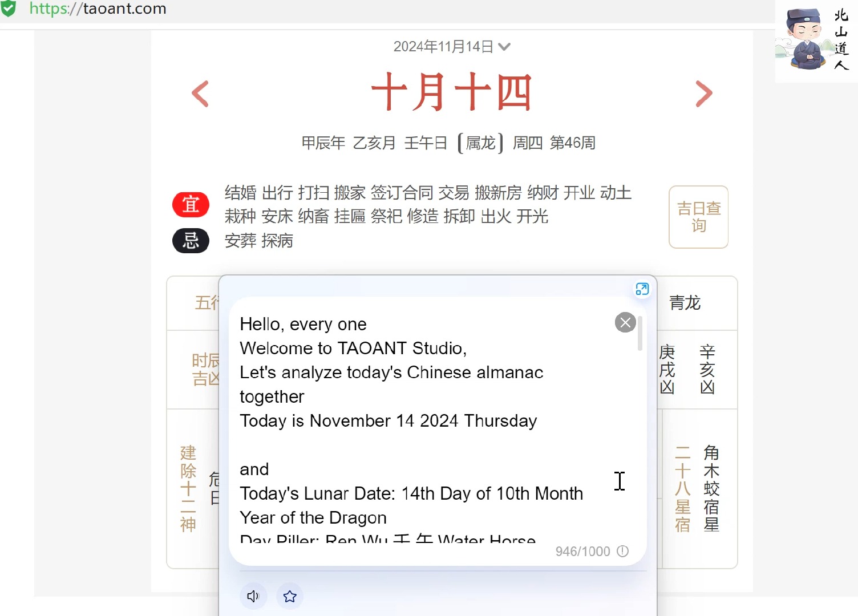Favorite the translation with star icon
The width and height of the screenshot is (858, 616).
tap(290, 596)
